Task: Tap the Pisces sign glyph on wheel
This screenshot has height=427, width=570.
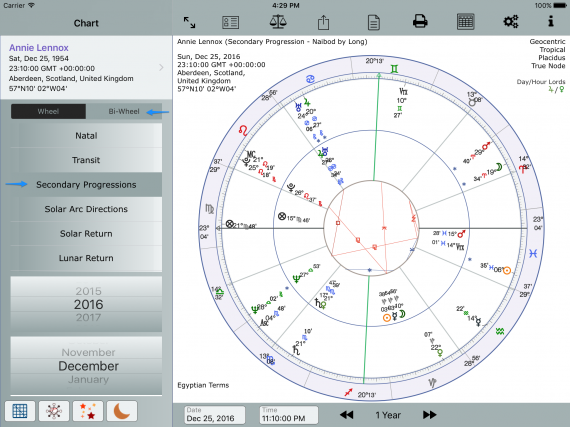Action: 533,253
